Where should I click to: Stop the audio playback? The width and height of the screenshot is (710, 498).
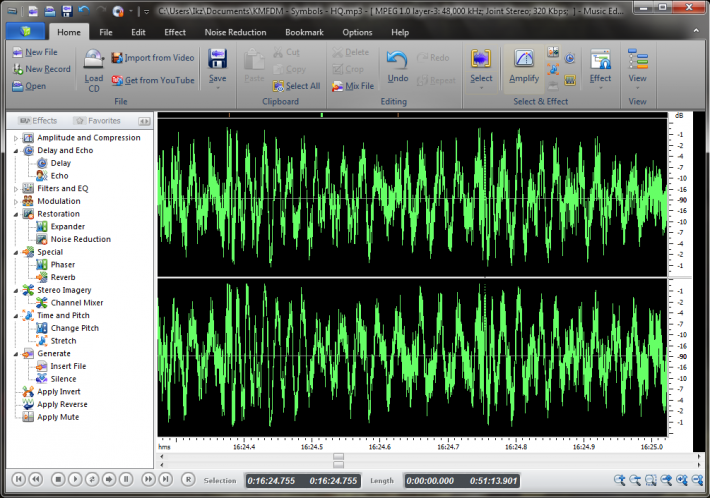[x=58, y=479]
